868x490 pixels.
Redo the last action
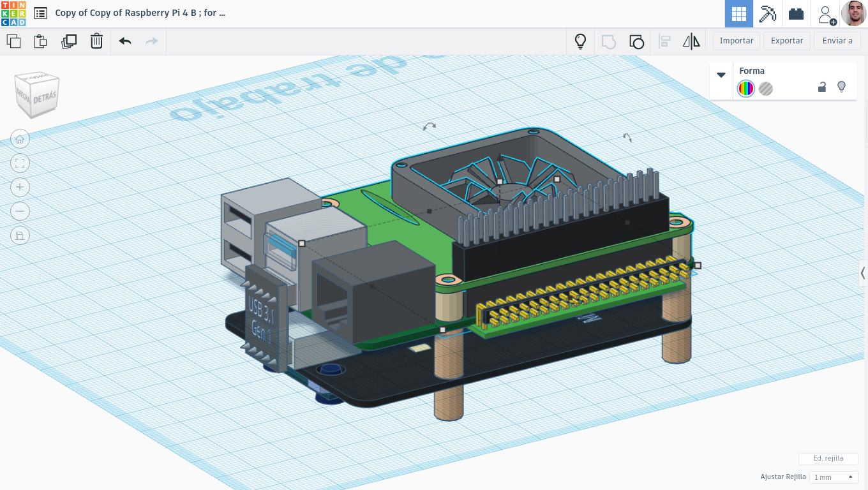[152, 41]
